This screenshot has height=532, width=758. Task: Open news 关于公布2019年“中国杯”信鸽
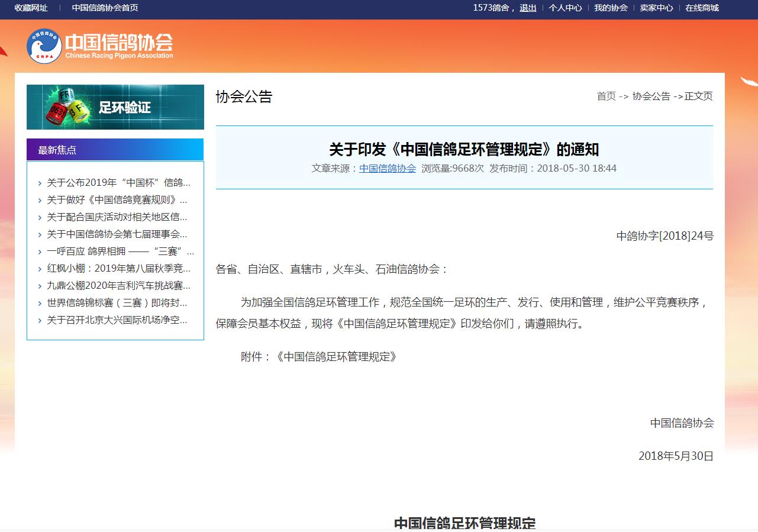click(118, 183)
